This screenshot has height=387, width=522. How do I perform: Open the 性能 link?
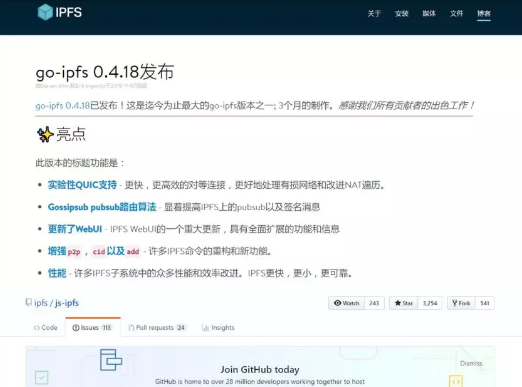(x=57, y=273)
